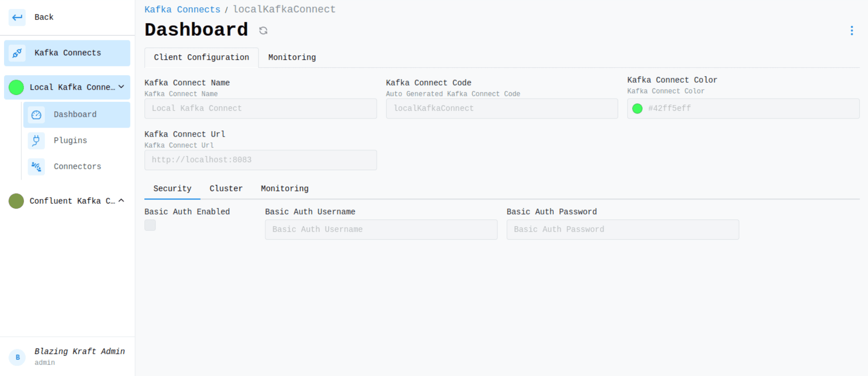Select the Confluent Kafka Connect olive circle
This screenshot has height=376, width=868.
point(16,201)
